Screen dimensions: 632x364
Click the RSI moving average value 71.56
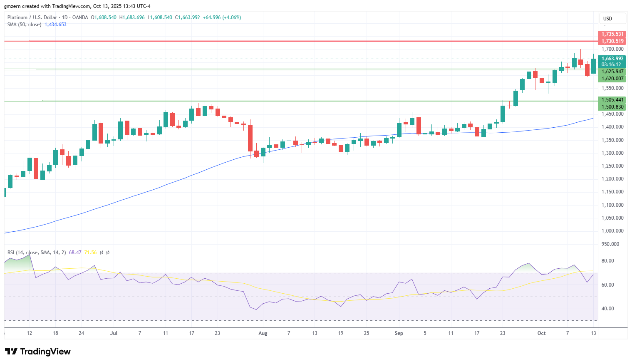point(90,253)
